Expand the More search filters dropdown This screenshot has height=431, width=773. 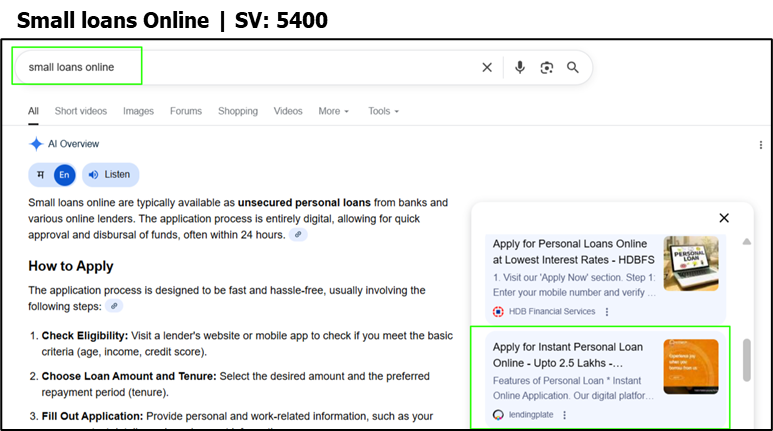(333, 111)
